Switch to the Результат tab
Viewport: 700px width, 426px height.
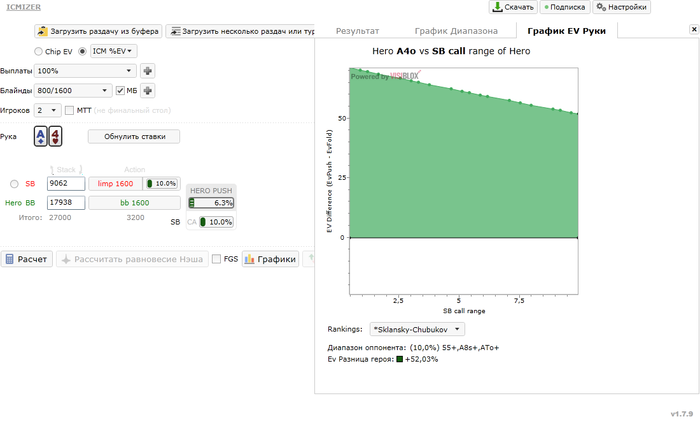point(357,31)
